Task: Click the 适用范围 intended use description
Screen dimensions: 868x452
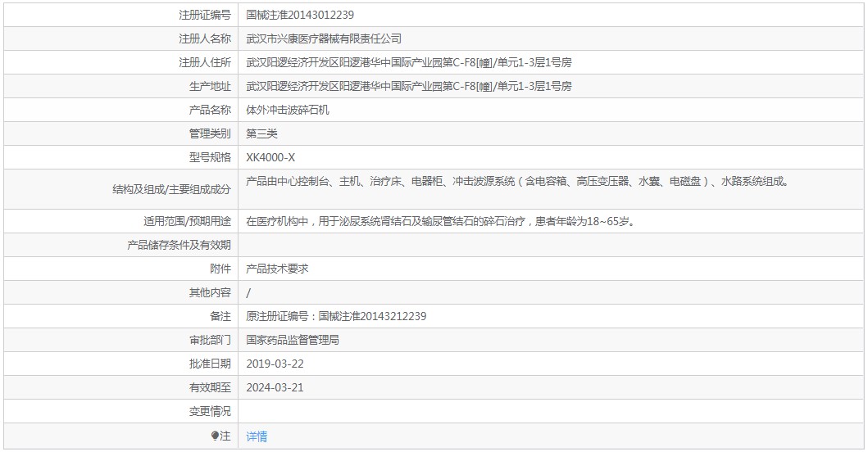Action: click(x=441, y=221)
